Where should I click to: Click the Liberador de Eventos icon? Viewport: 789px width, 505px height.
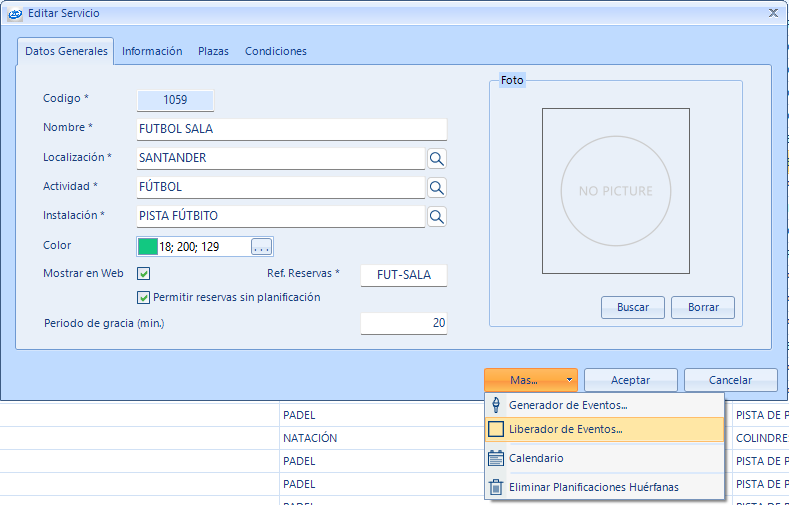(x=496, y=430)
